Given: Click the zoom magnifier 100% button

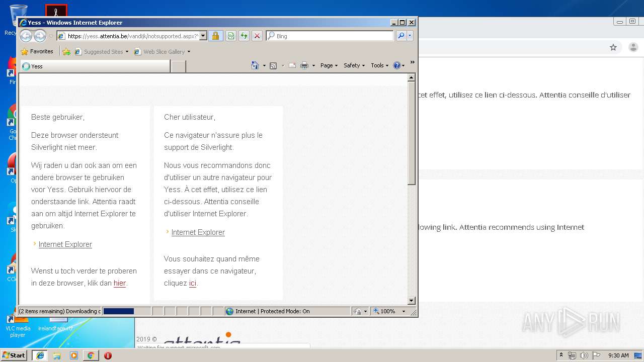Looking at the screenshot, I should click(x=384, y=311).
